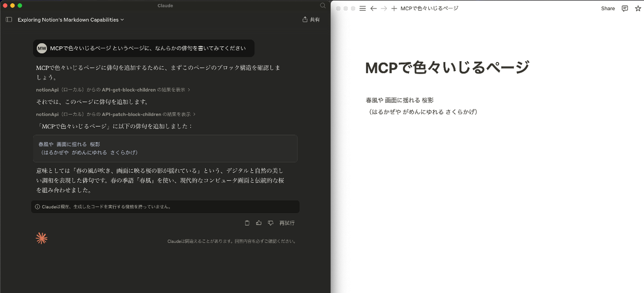Click the 再試行 retry button
This screenshot has height=293, width=644.
pyautogui.click(x=287, y=223)
